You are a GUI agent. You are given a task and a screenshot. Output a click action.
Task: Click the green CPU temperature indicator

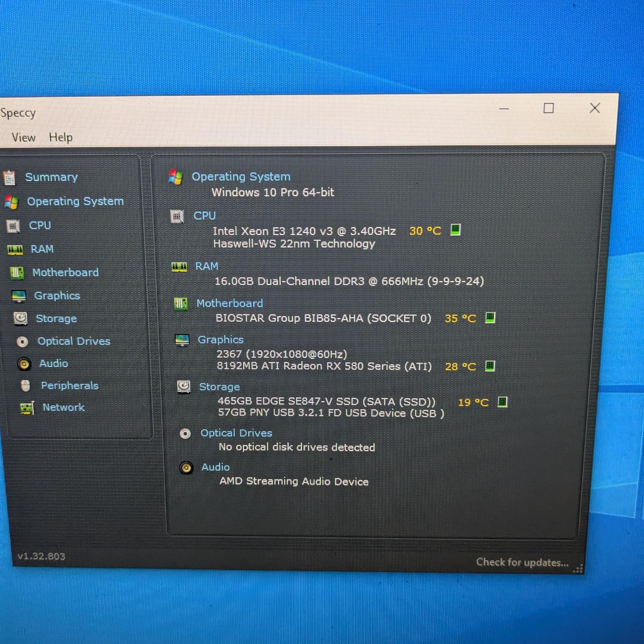455,230
